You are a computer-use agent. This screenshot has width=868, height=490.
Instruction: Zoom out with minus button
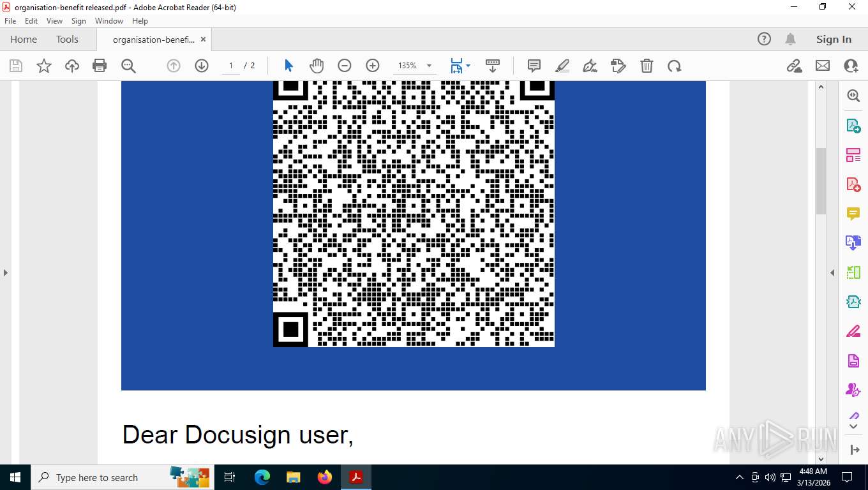point(345,66)
